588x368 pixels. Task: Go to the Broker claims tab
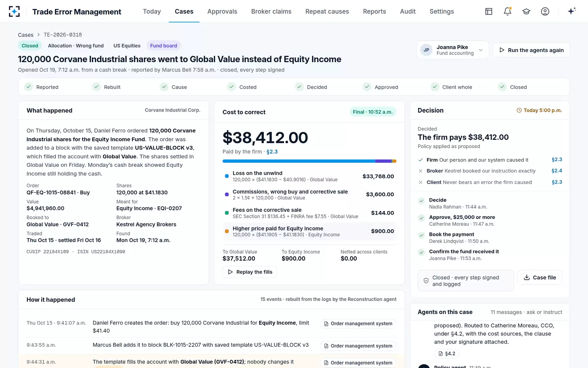271,11
